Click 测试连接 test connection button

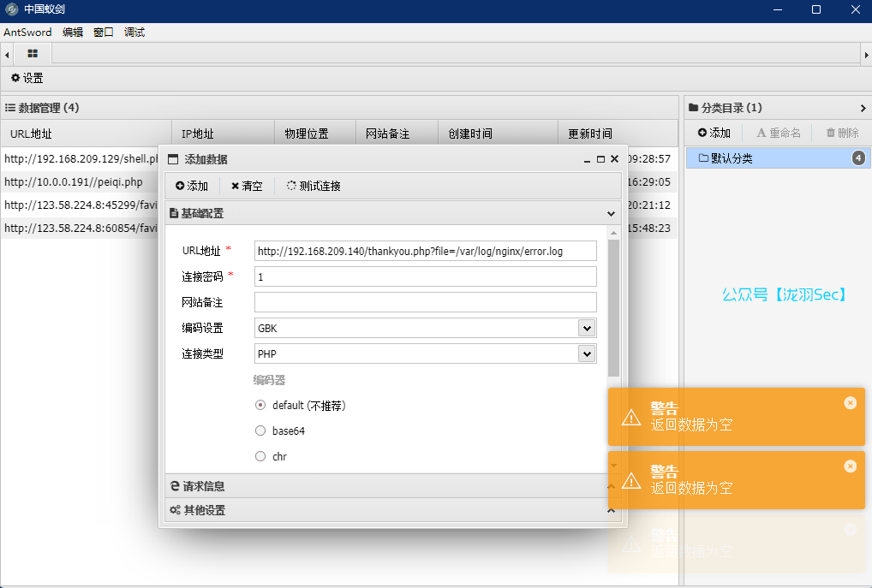tap(314, 186)
